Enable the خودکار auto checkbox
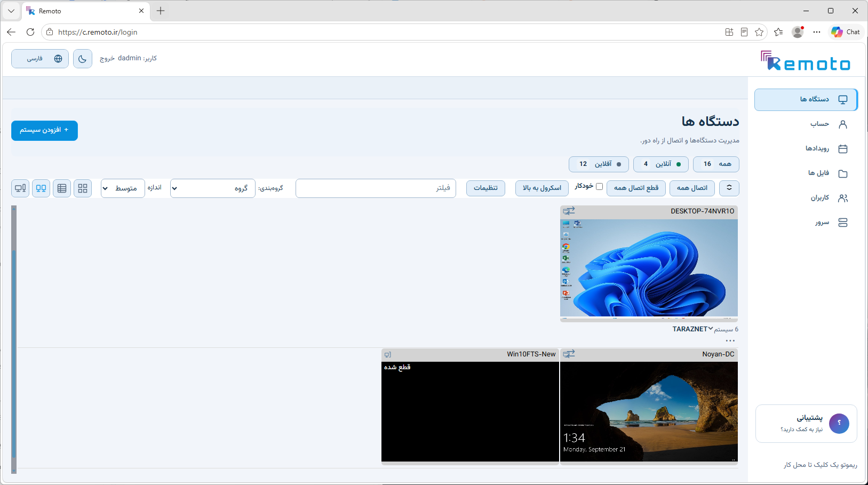 pos(599,186)
